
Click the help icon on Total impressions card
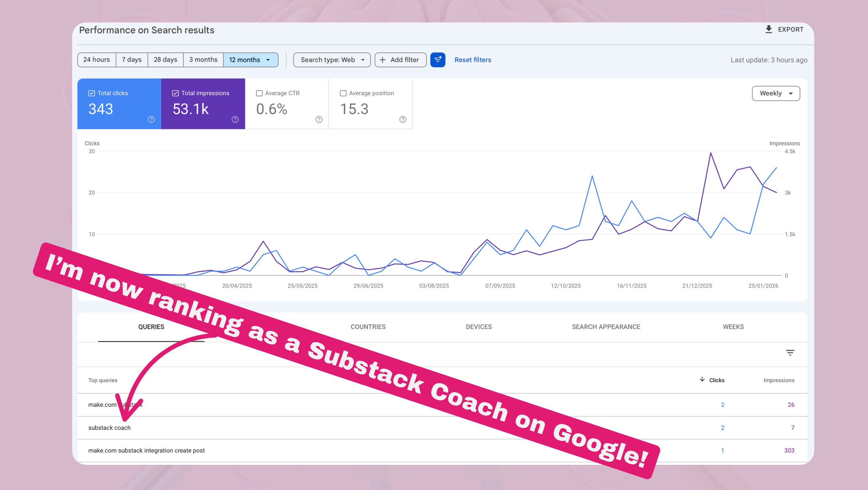pos(235,119)
